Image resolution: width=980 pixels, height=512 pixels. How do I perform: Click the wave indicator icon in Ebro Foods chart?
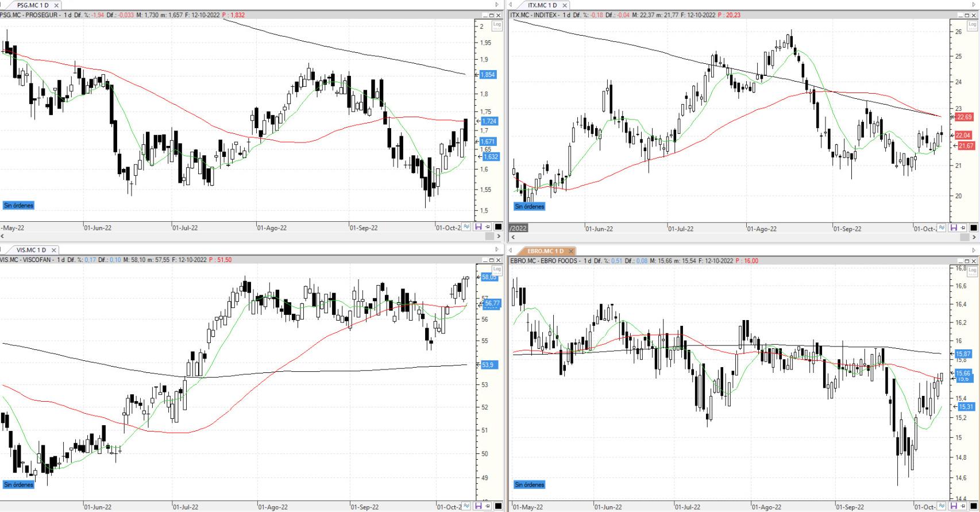942,506
